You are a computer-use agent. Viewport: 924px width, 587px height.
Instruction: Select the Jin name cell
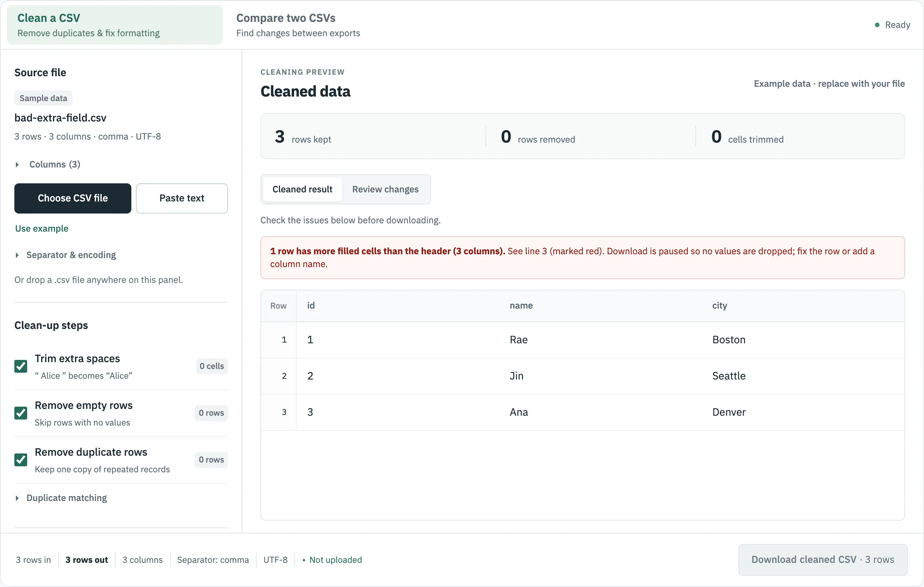pos(600,376)
